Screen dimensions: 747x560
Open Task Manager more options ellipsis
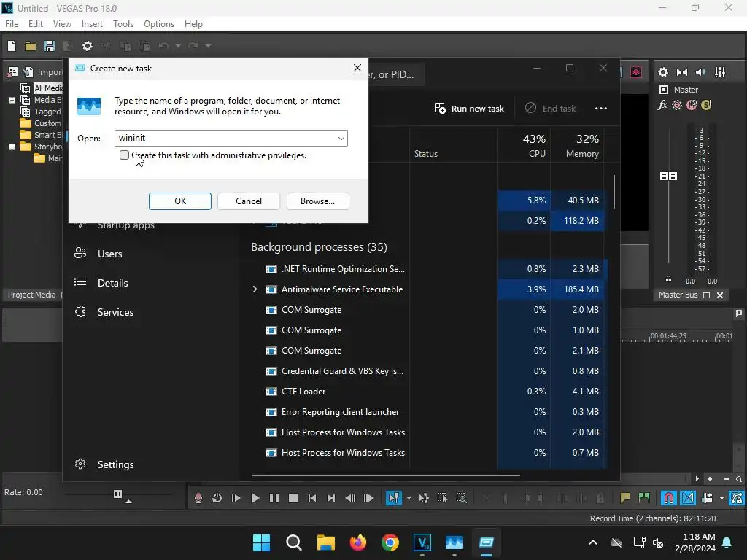[601, 109]
